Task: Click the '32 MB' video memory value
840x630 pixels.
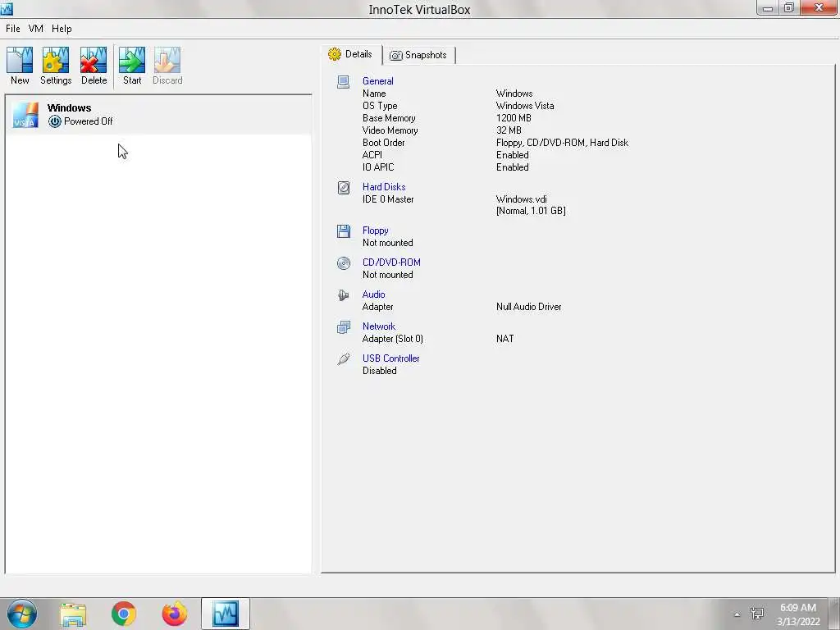Action: click(x=509, y=130)
